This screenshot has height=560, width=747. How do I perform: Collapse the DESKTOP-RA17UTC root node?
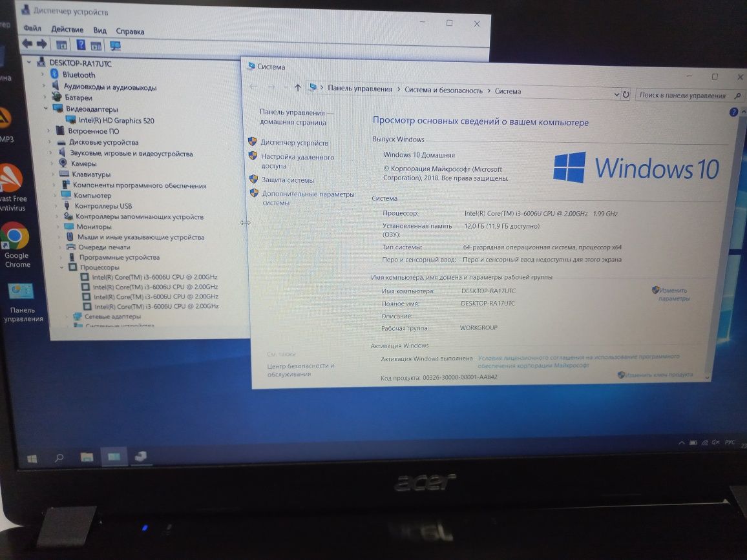click(30, 62)
